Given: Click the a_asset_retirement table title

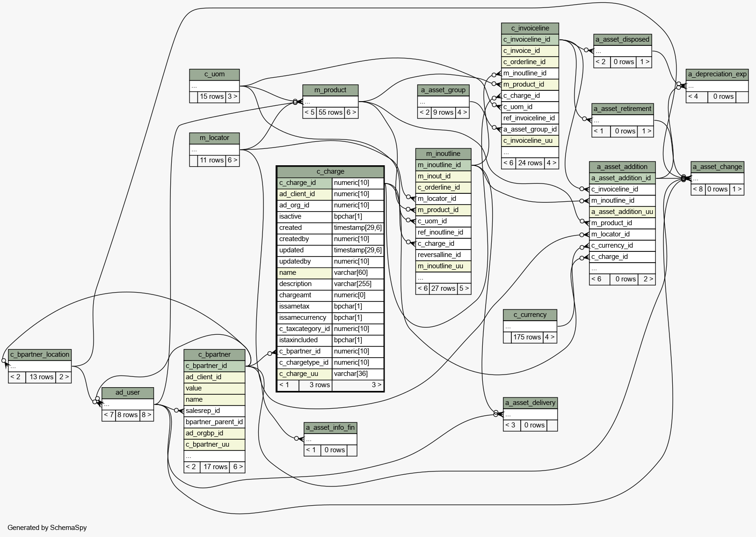Looking at the screenshot, I should click(623, 109).
